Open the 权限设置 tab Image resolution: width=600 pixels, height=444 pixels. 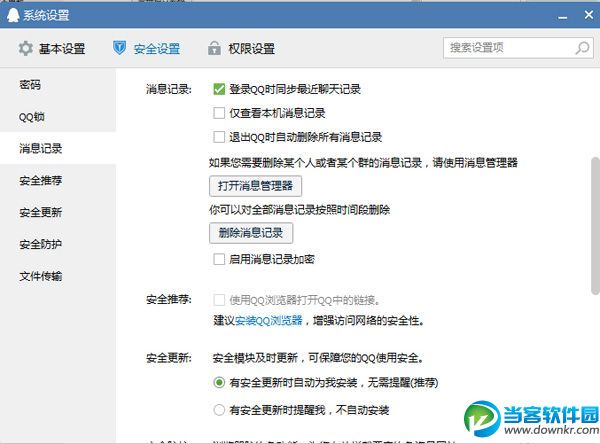[x=241, y=49]
